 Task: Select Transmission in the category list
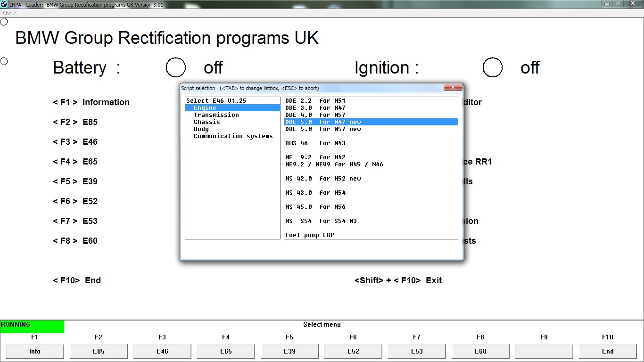coord(216,115)
